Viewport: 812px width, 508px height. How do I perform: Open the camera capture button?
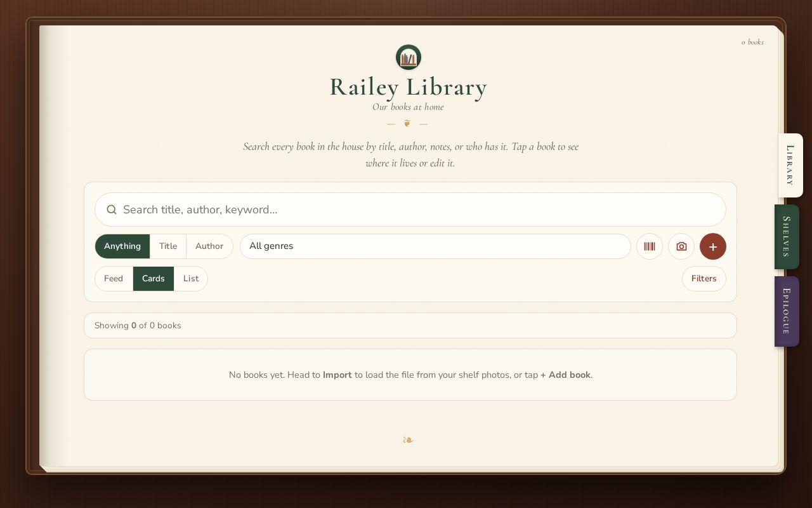(681, 246)
